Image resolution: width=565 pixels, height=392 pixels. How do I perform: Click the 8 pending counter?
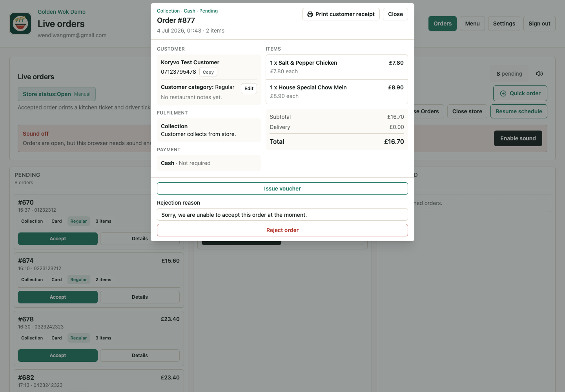[509, 74]
